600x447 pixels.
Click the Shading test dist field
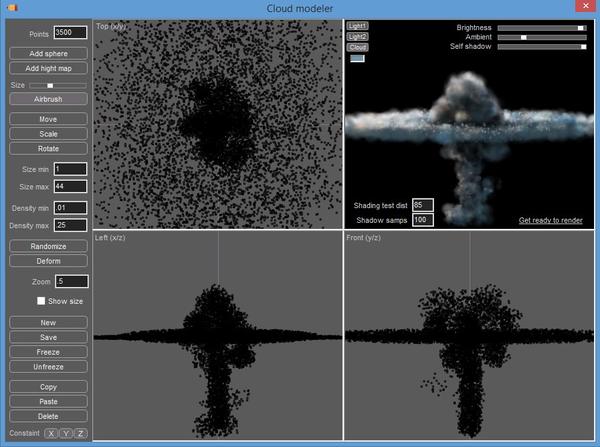tap(423, 205)
